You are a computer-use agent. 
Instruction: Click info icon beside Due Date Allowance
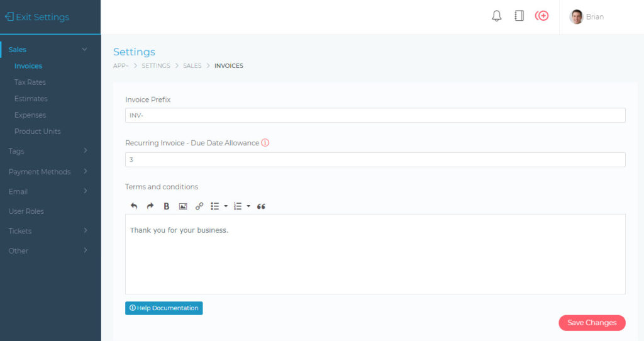(265, 143)
